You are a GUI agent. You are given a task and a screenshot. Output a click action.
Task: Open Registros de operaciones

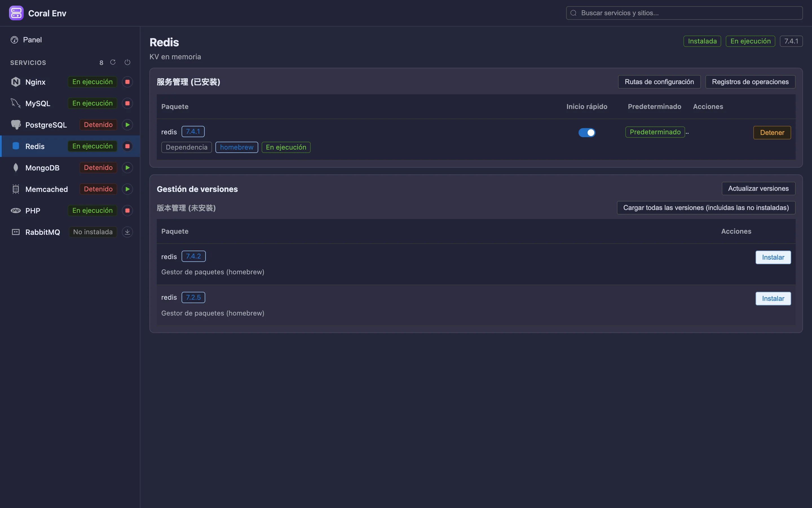click(x=750, y=82)
